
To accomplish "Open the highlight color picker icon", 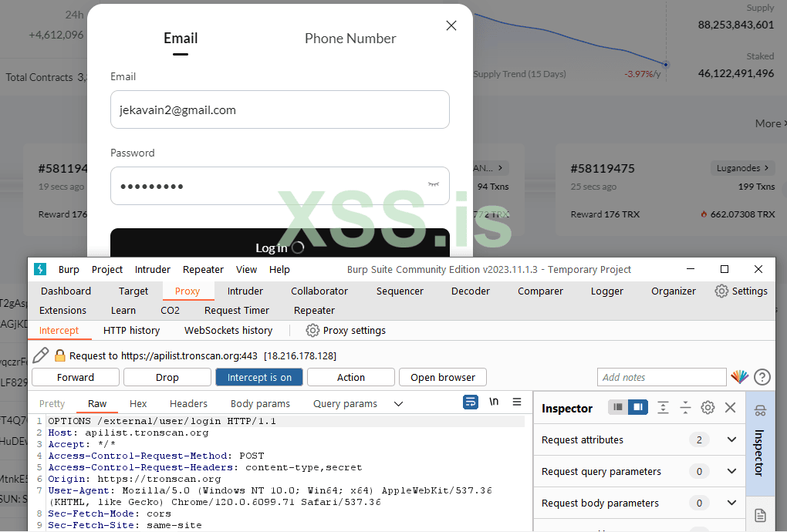I will tap(739, 376).
